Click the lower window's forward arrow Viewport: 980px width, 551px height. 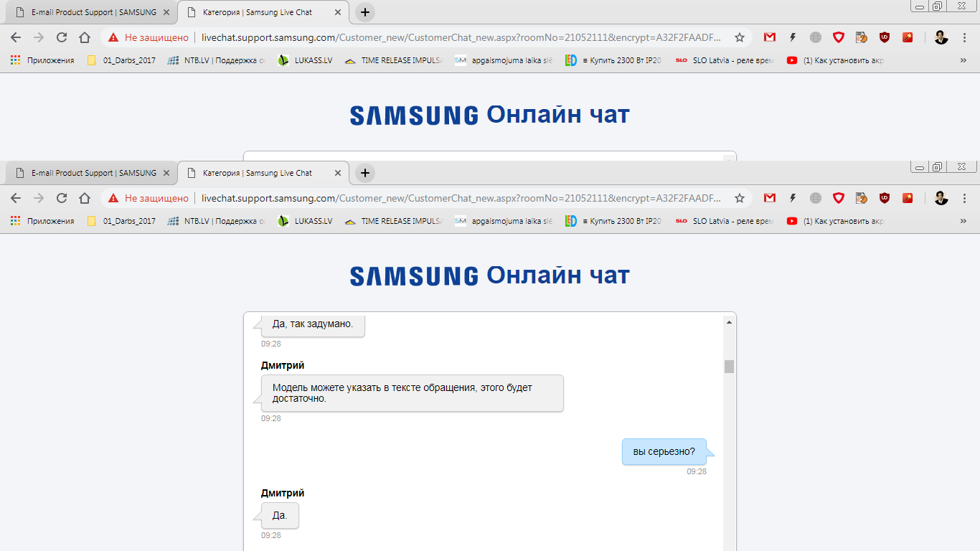(39, 198)
